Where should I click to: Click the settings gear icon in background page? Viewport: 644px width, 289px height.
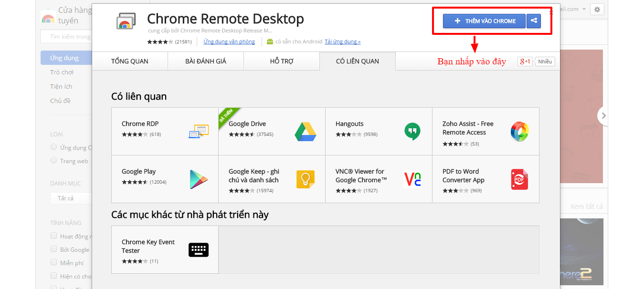597,9
